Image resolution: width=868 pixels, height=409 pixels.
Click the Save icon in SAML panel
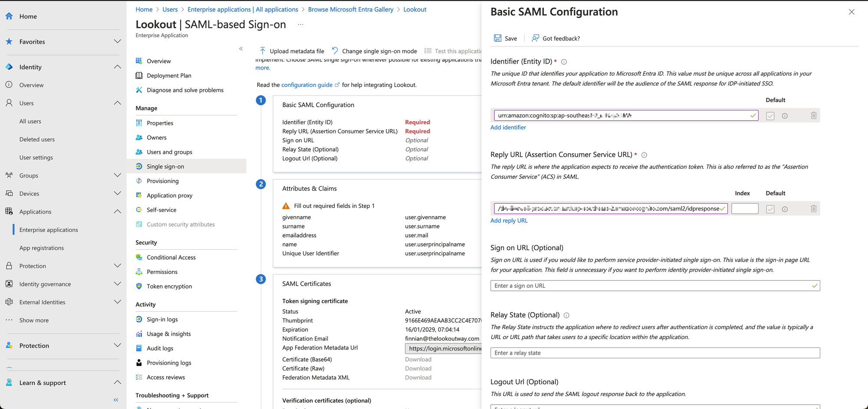[x=497, y=38]
